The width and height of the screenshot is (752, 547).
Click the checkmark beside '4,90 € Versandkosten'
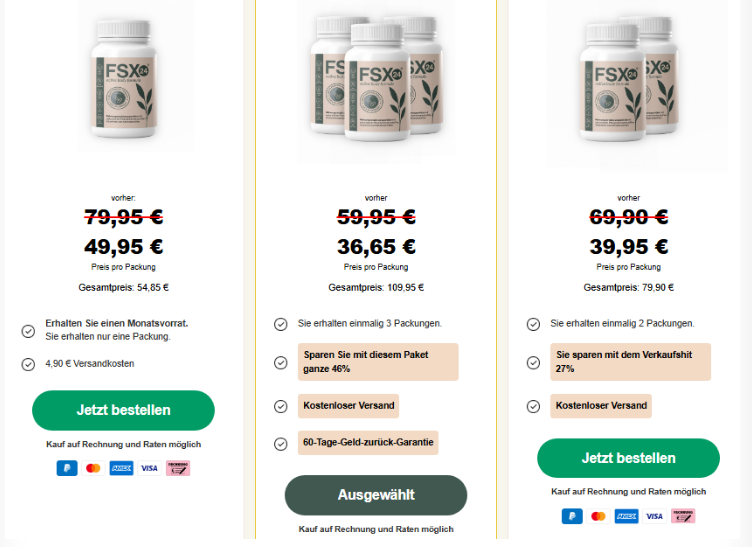point(28,364)
